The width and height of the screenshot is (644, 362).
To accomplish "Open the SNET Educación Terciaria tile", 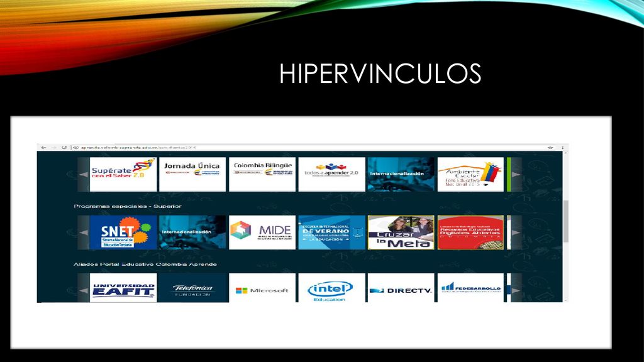I will coord(123,233).
